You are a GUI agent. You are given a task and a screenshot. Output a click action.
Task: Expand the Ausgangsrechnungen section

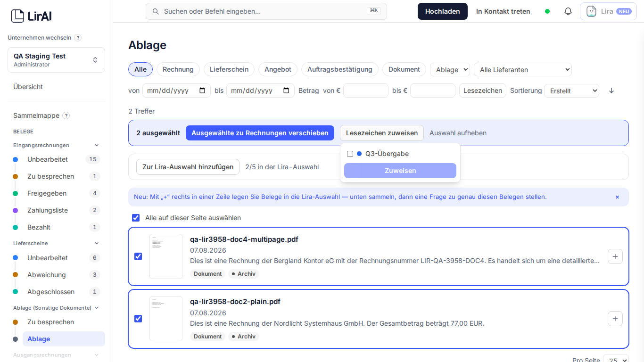pyautogui.click(x=97, y=355)
